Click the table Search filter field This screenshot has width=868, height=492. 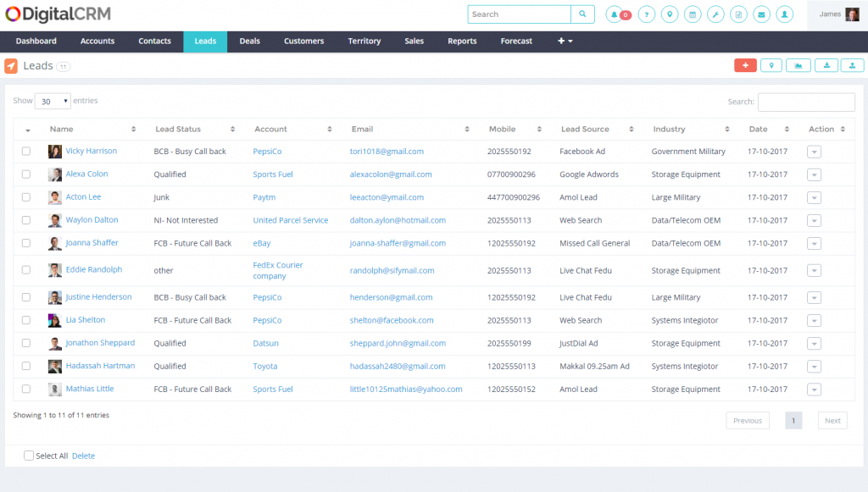pyautogui.click(x=806, y=102)
